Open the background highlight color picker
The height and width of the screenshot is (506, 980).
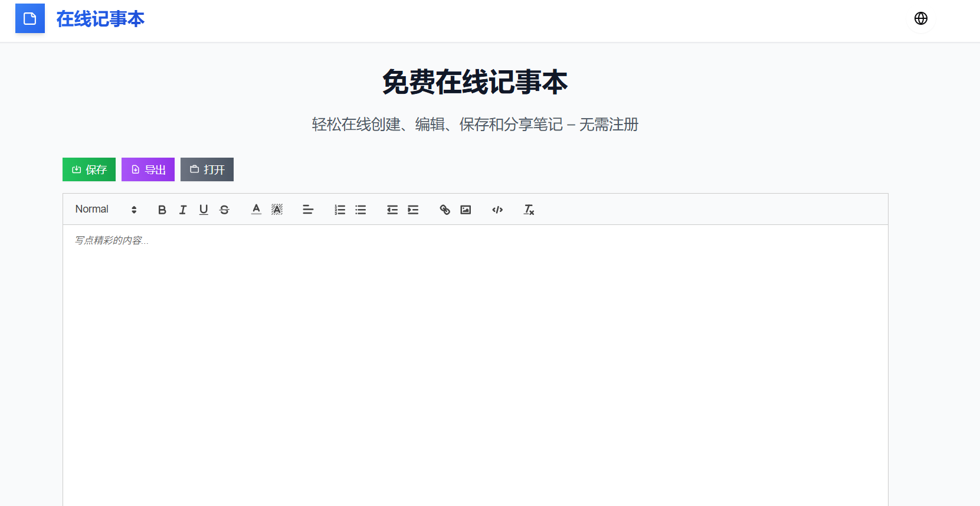pyautogui.click(x=277, y=210)
